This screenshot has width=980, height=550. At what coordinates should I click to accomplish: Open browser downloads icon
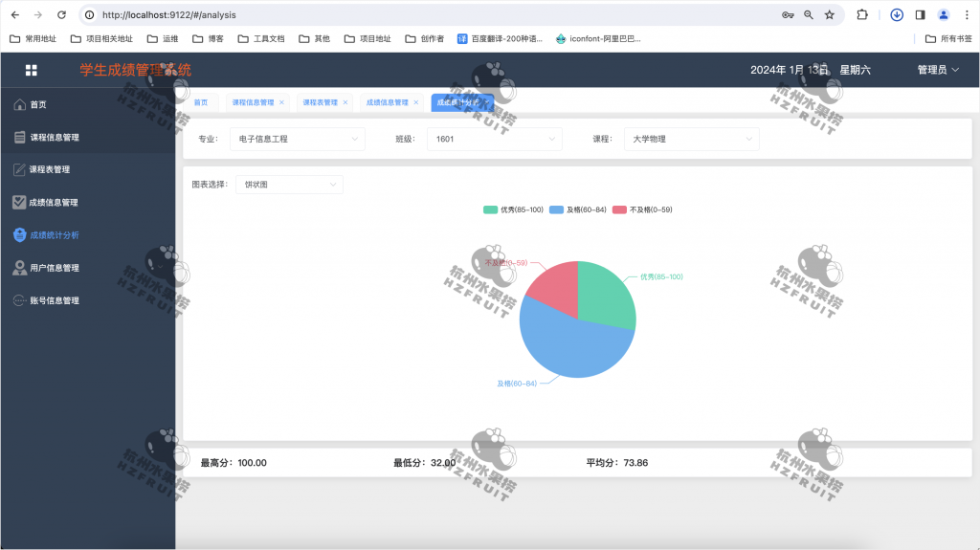pyautogui.click(x=896, y=15)
